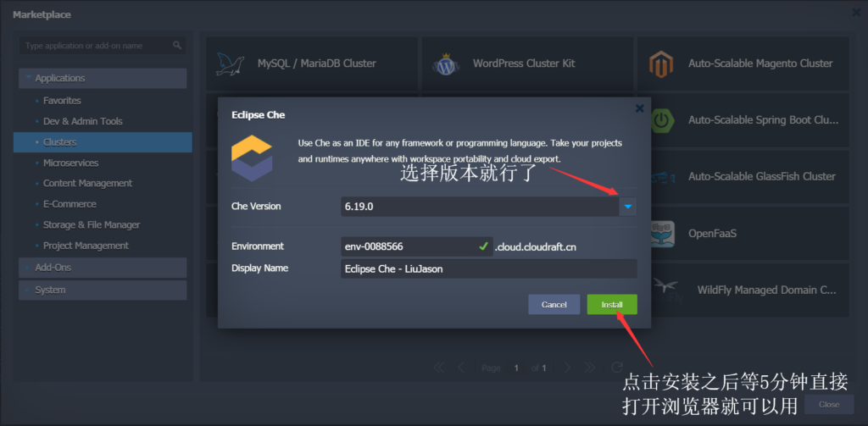
Task: Collapse the Applications section
Action: tap(103, 78)
